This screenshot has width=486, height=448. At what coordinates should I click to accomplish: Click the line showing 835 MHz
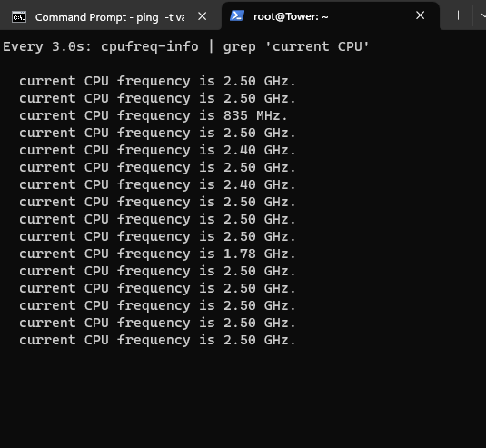tap(154, 116)
